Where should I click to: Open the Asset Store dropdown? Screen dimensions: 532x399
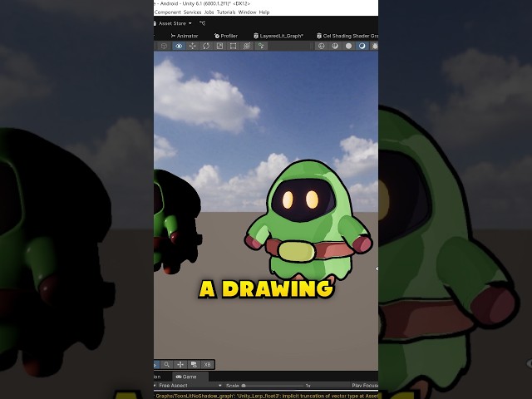pyautogui.click(x=173, y=23)
